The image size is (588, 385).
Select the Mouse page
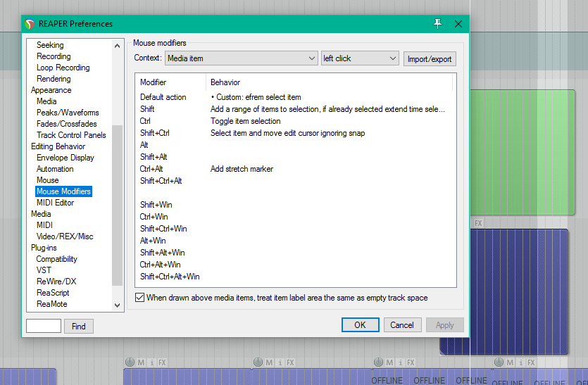(x=48, y=180)
